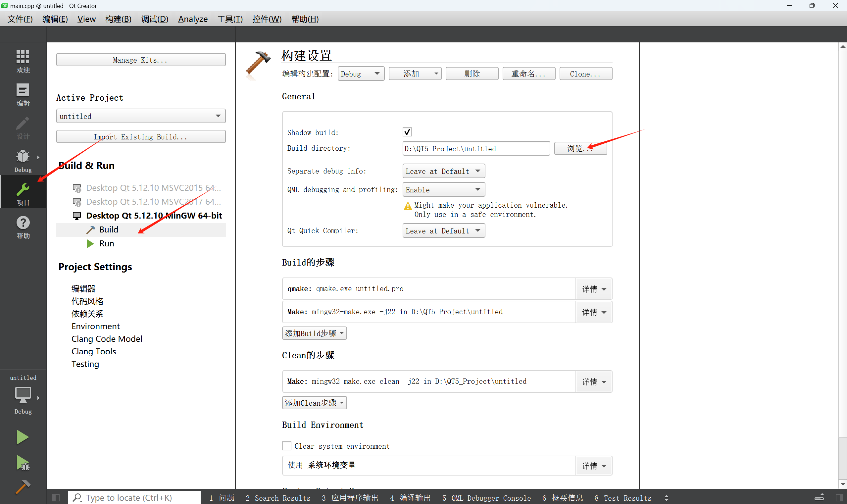The image size is (847, 504).
Task: Click the Manage Kits button
Action: pyautogui.click(x=140, y=60)
